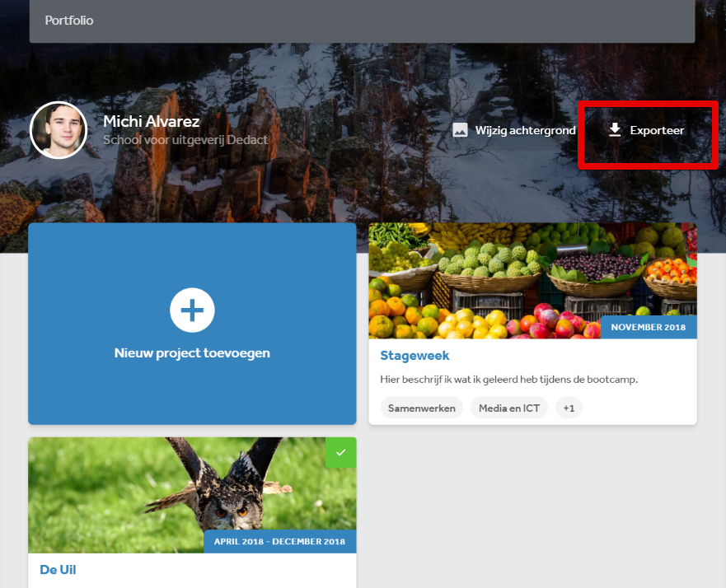This screenshot has height=588, width=726.
Task: Select the Media en ICT tag
Action: [x=508, y=408]
